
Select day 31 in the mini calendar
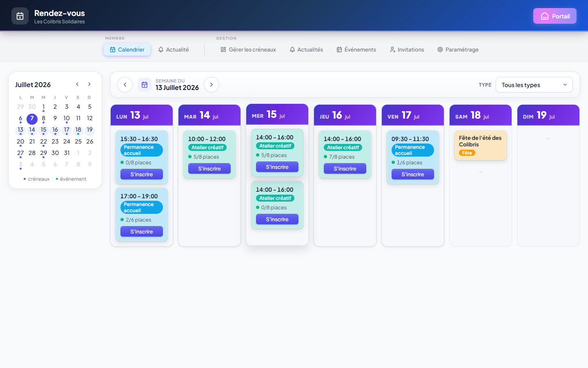67,153
